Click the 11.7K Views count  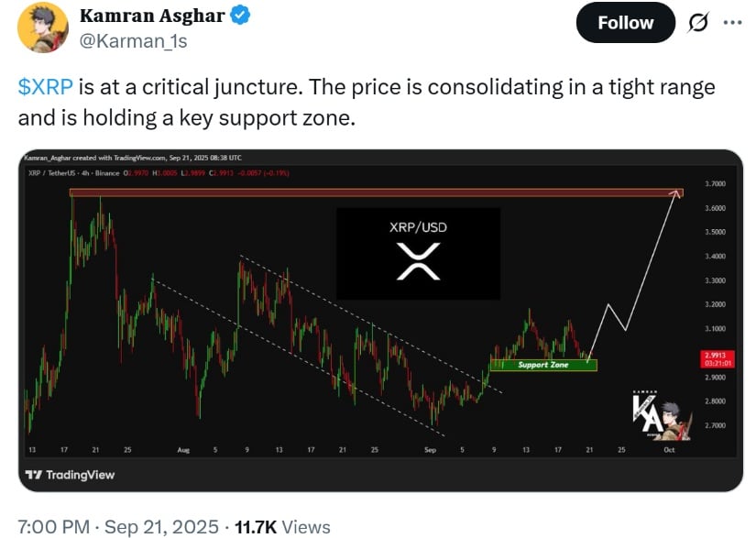click(282, 527)
